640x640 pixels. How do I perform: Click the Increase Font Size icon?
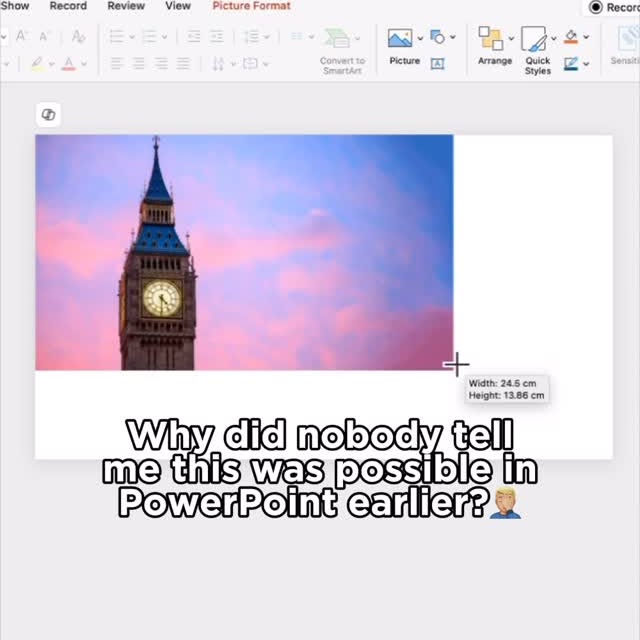[x=20, y=37]
